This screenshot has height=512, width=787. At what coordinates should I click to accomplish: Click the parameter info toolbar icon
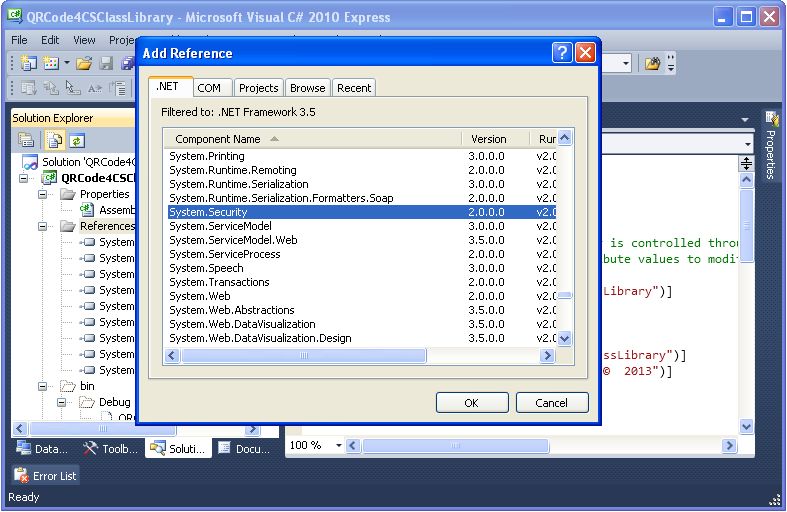click(x=51, y=88)
